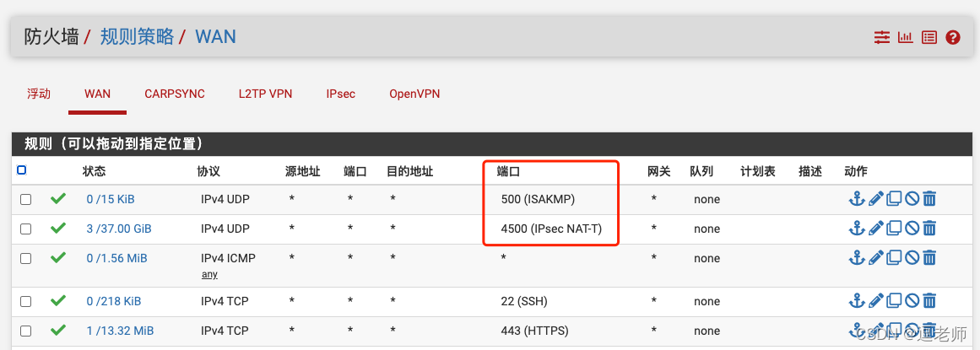Disable the IPv4 ICMP rule
Screen dimensions: 980x350
click(912, 257)
